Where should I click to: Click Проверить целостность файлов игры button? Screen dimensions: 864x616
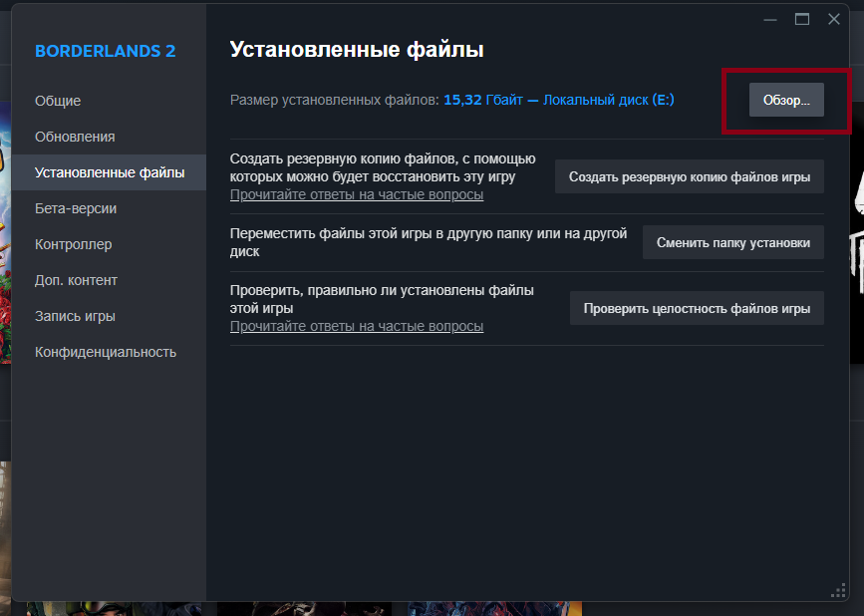click(697, 308)
